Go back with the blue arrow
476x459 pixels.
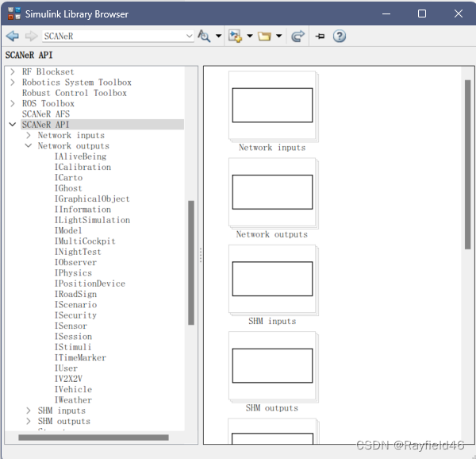[13, 37]
